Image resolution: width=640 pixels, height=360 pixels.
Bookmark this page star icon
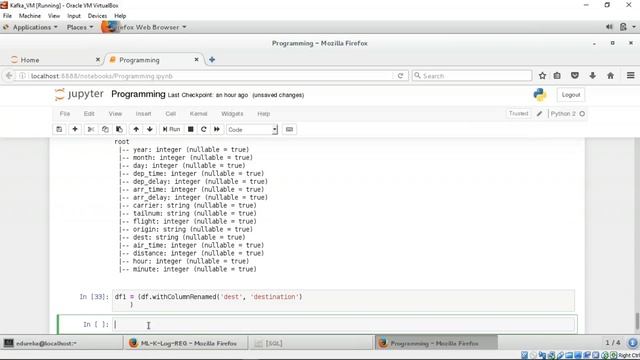(542, 76)
